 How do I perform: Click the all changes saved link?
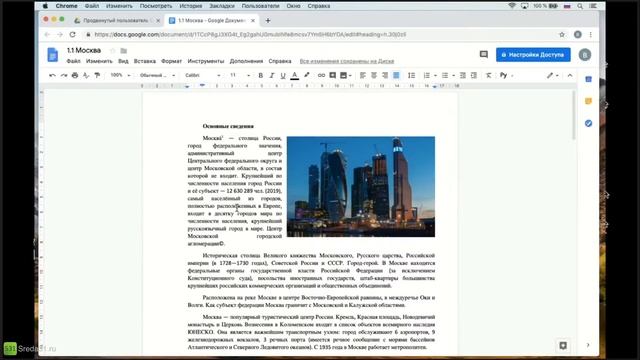[347, 61]
